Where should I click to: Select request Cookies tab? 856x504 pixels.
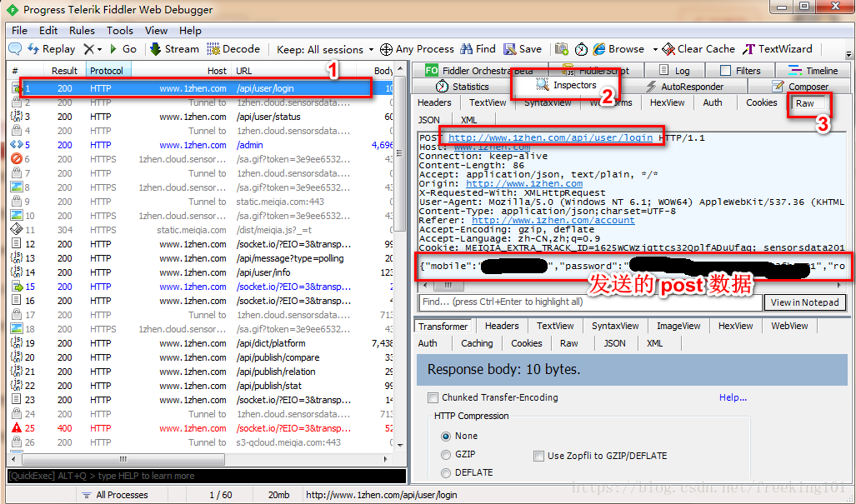click(x=762, y=102)
